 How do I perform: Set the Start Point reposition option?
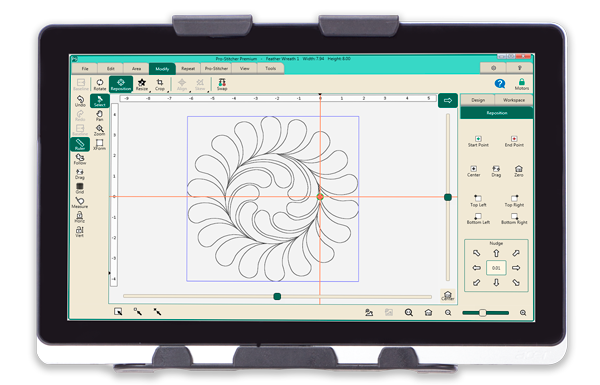tap(478, 141)
